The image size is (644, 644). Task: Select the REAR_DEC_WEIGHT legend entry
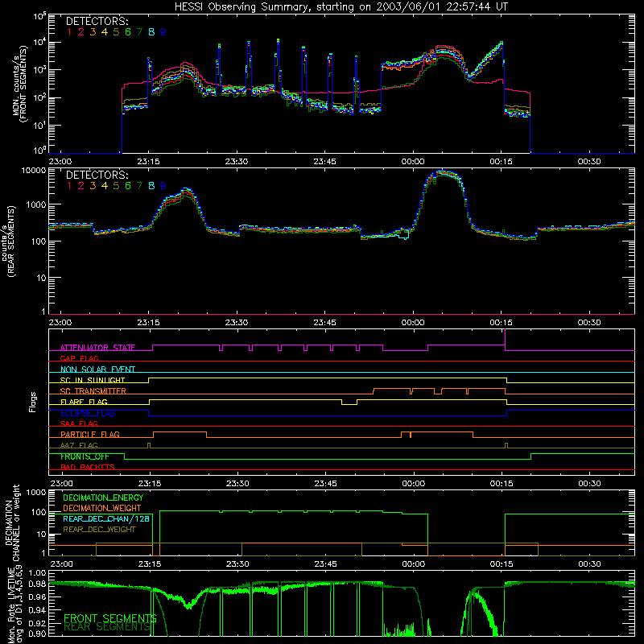(x=99, y=530)
